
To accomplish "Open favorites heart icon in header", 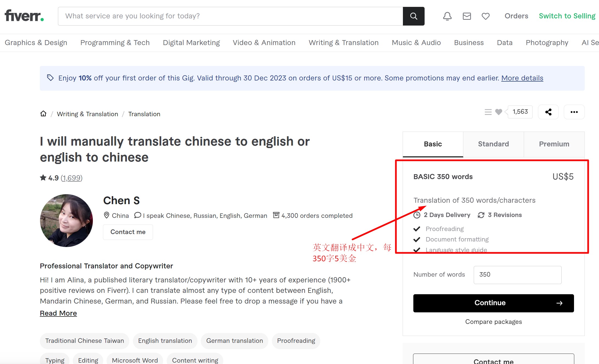I will [486, 16].
